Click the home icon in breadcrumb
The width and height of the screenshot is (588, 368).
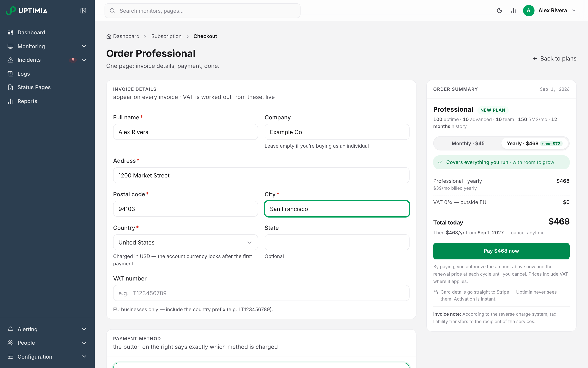click(x=109, y=37)
